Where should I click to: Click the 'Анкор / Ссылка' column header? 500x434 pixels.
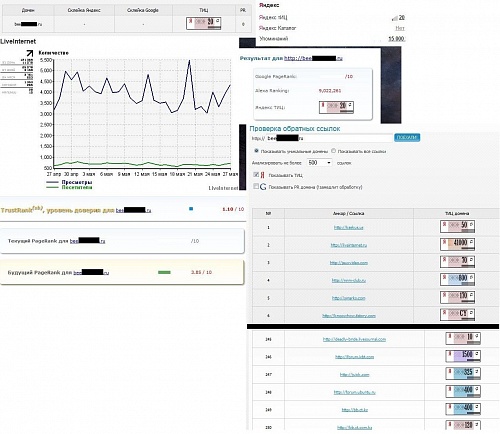(349, 213)
